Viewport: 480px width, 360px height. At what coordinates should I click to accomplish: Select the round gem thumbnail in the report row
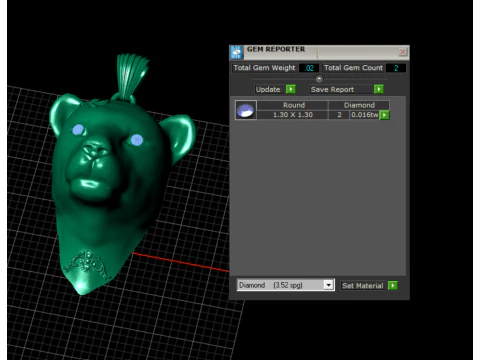(x=246, y=110)
